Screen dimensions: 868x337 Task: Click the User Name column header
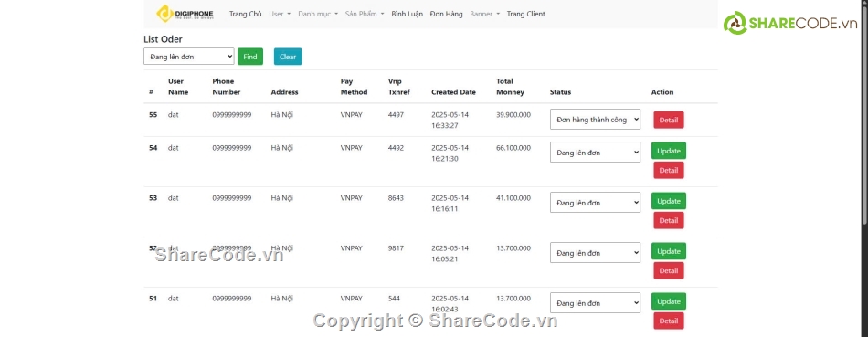click(x=178, y=87)
